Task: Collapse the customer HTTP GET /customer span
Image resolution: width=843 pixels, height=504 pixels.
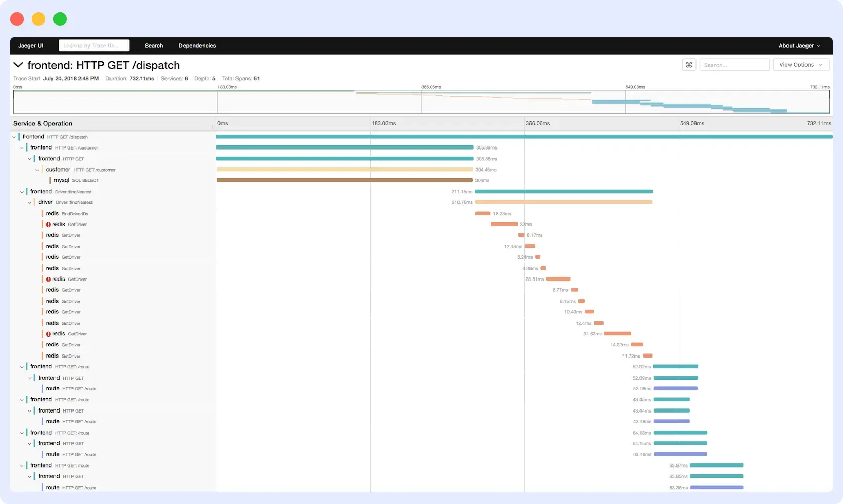Action: point(38,169)
